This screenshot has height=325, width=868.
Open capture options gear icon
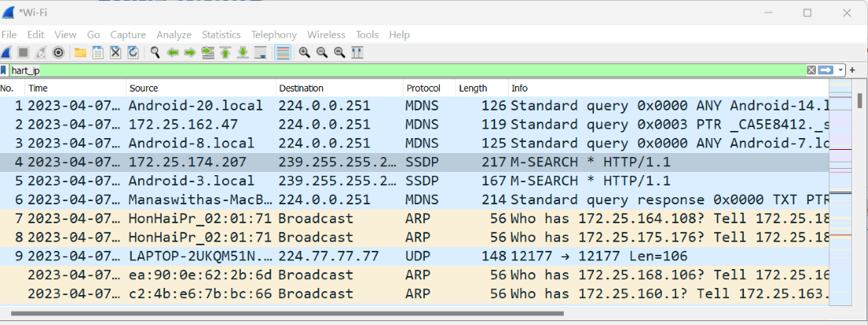(x=58, y=53)
